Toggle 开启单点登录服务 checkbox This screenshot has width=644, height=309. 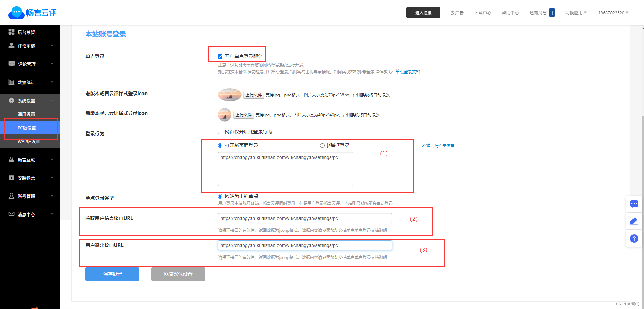click(220, 56)
